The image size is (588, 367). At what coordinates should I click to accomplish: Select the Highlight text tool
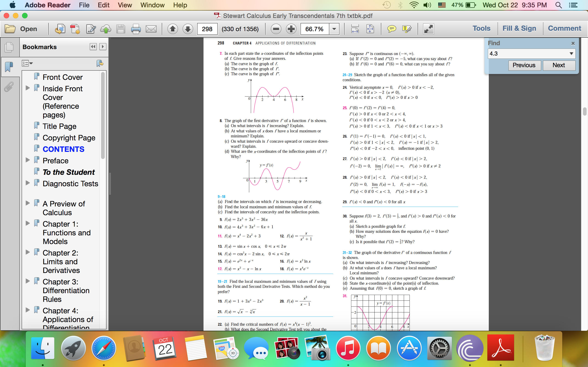[407, 29]
